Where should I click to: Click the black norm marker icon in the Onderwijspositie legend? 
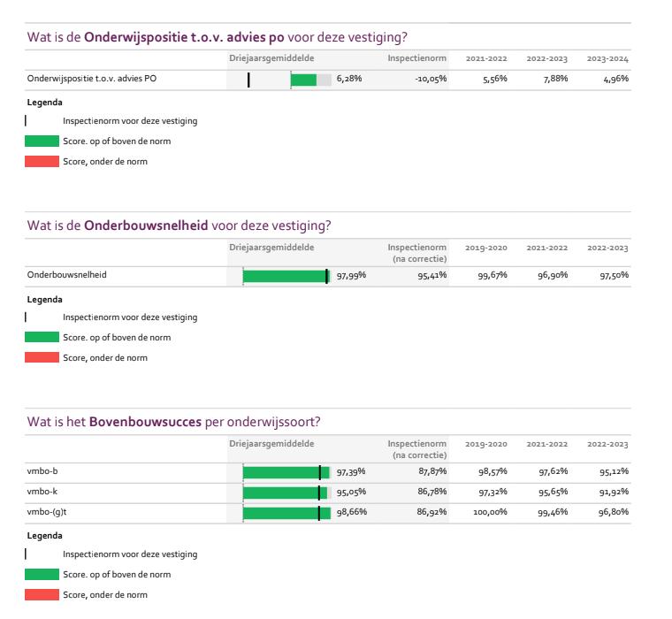[x=27, y=121]
